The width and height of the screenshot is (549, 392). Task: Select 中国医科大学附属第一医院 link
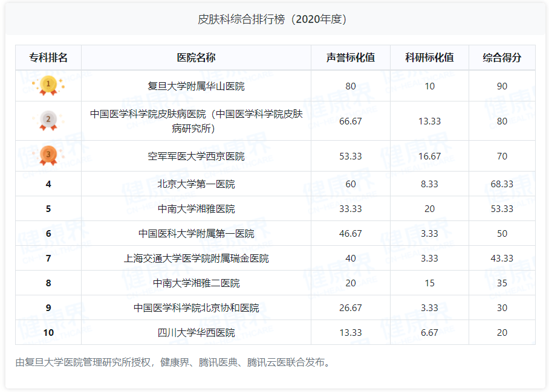pos(196,234)
